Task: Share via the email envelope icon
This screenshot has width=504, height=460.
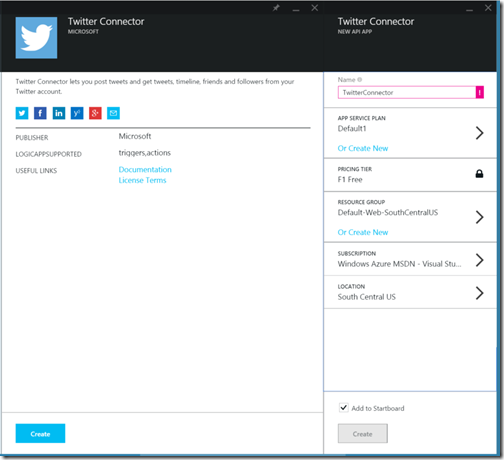Action: (x=113, y=113)
